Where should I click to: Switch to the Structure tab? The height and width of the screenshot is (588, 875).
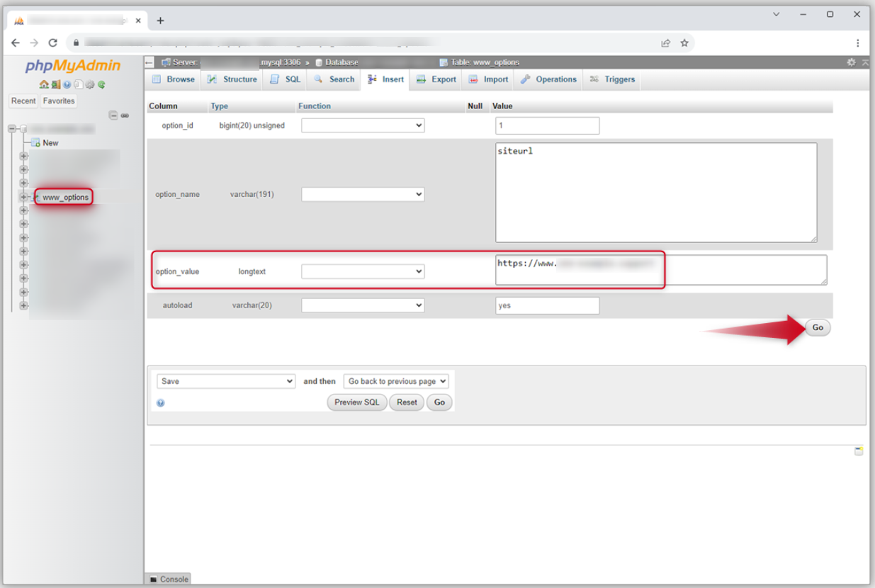232,79
